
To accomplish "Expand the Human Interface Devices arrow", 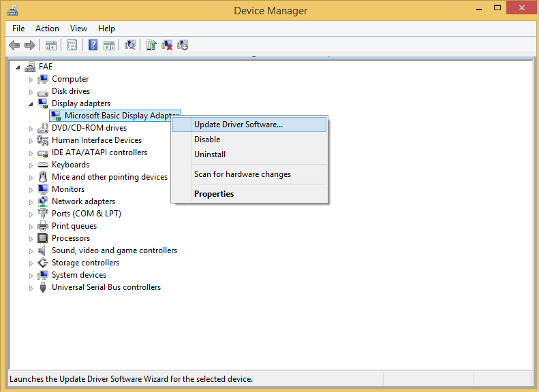I will [x=31, y=141].
